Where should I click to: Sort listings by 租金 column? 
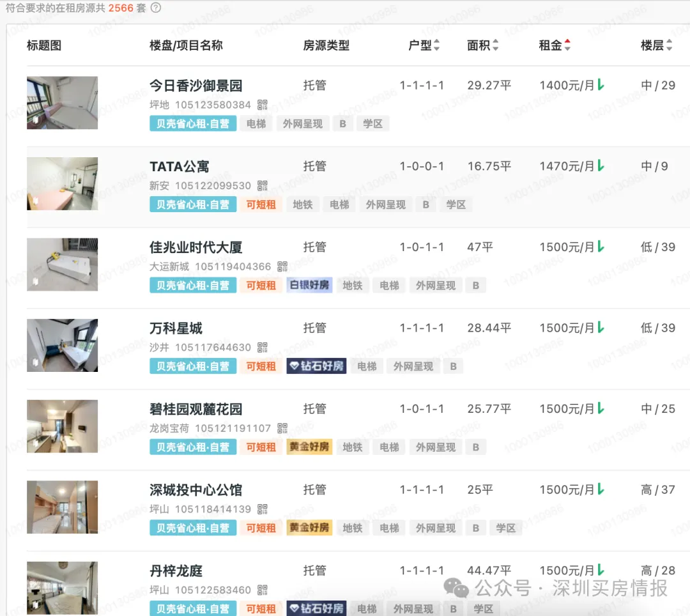tap(568, 45)
